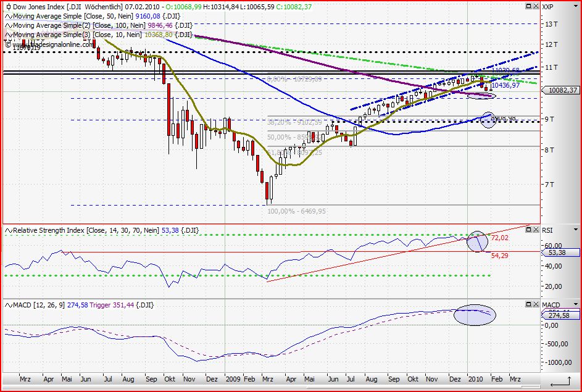Toggle the RSI panel closed
582x392 pixels.
(x=536, y=229)
